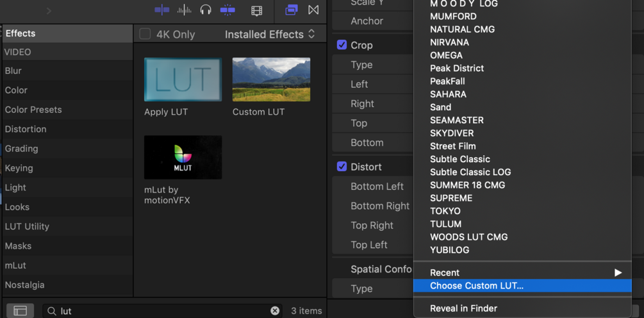644x318 pixels.
Task: Select the Looks category
Action: 67,207
